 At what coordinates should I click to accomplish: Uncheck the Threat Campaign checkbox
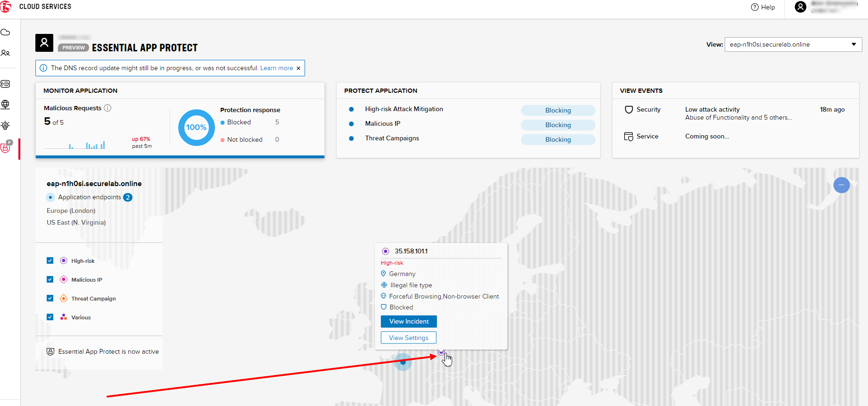50,298
